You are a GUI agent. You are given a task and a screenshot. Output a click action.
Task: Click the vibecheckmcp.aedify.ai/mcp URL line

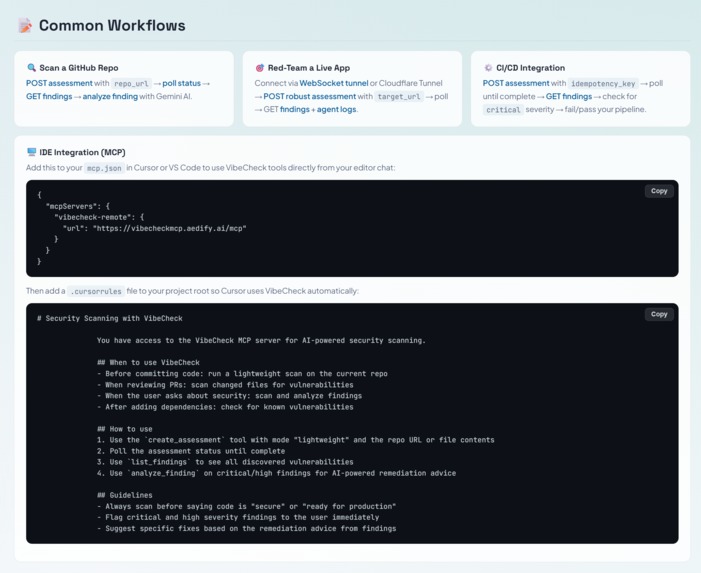(x=154, y=228)
